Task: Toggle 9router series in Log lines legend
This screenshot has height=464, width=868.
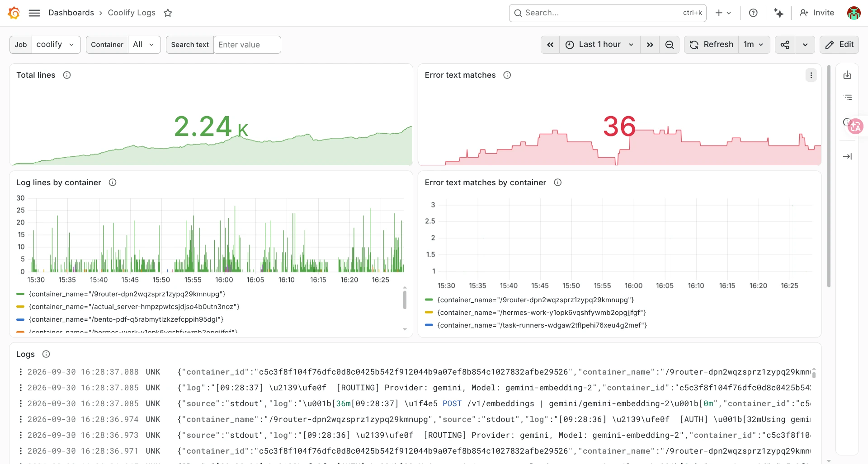Action: tap(127, 294)
